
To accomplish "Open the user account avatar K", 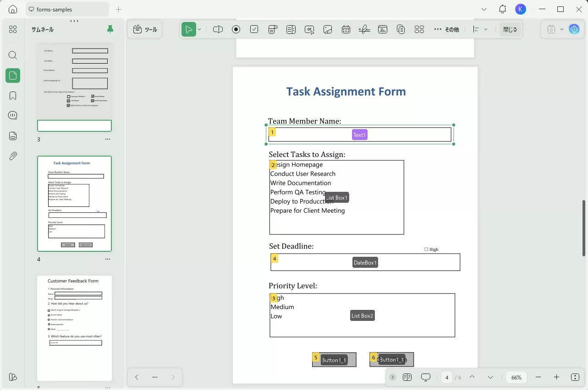I will point(520,9).
